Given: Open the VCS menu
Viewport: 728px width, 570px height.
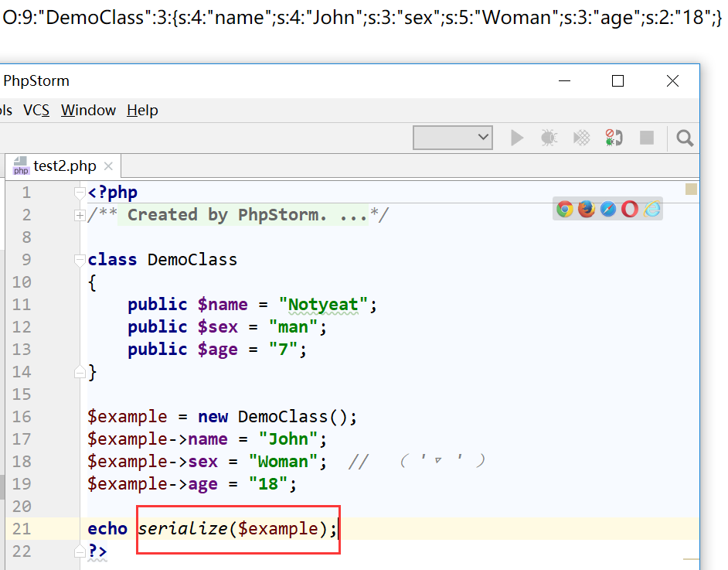Looking at the screenshot, I should (x=36, y=111).
